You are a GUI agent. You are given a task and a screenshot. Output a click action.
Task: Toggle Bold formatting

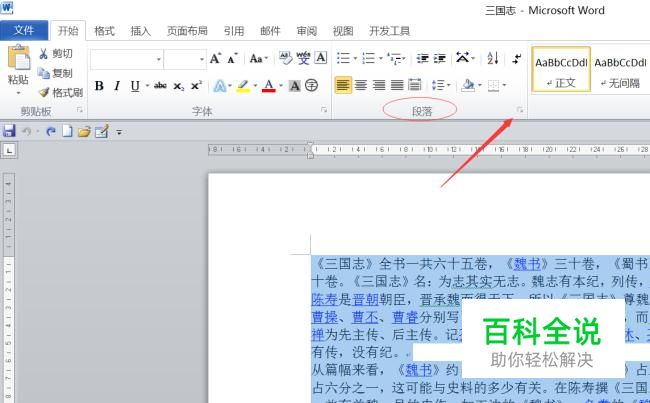tap(99, 86)
